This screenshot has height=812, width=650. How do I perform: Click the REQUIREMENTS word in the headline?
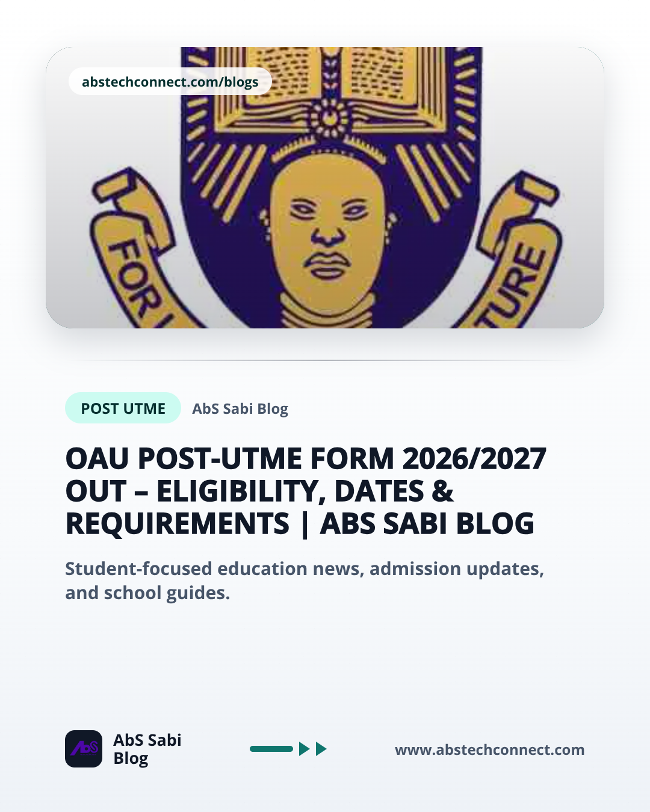178,523
